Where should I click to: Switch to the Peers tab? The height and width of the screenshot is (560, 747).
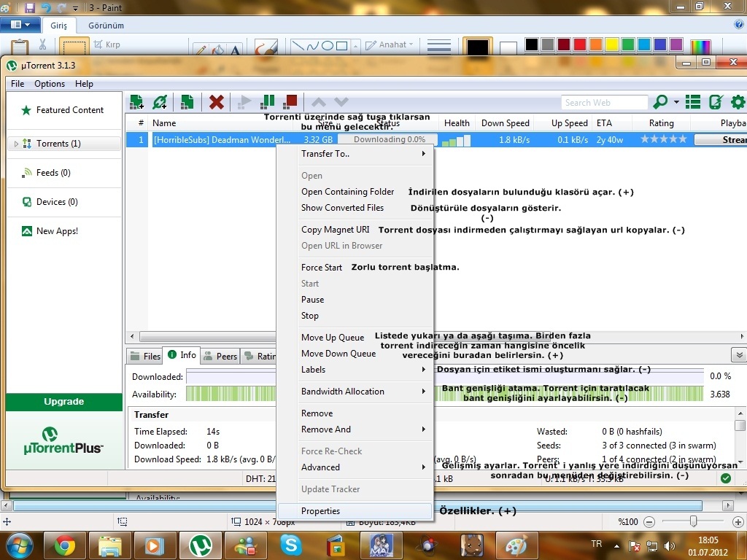click(220, 356)
